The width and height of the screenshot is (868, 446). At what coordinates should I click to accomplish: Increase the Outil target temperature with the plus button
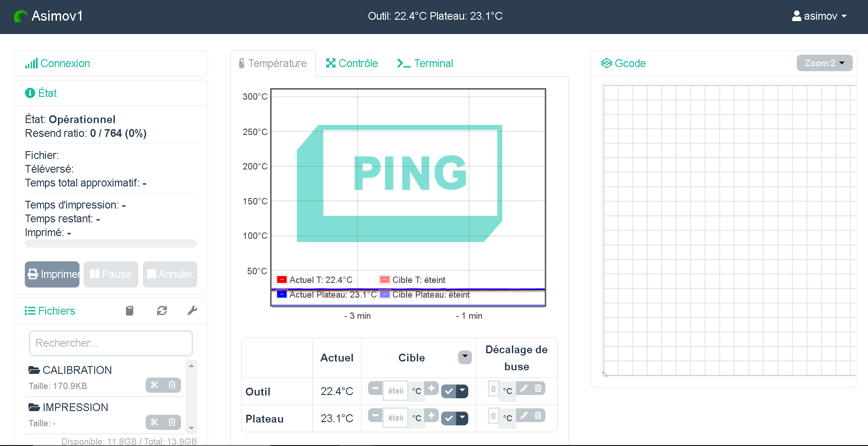coord(431,389)
